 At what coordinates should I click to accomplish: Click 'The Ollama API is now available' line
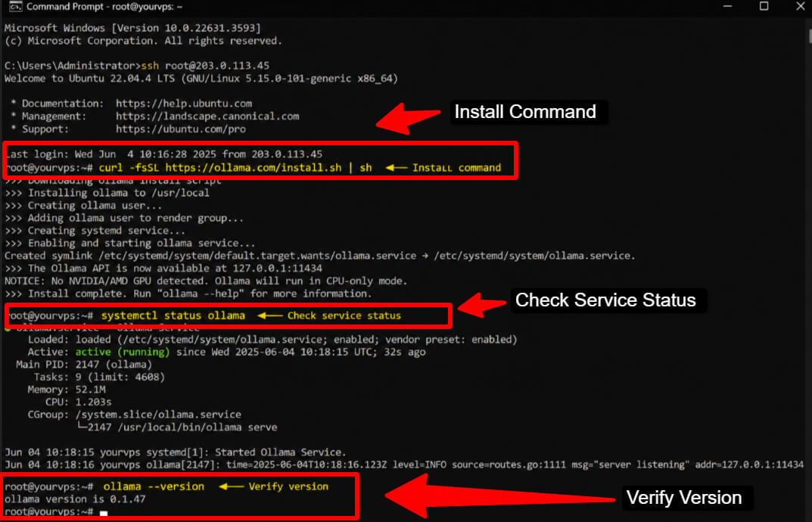[163, 269]
